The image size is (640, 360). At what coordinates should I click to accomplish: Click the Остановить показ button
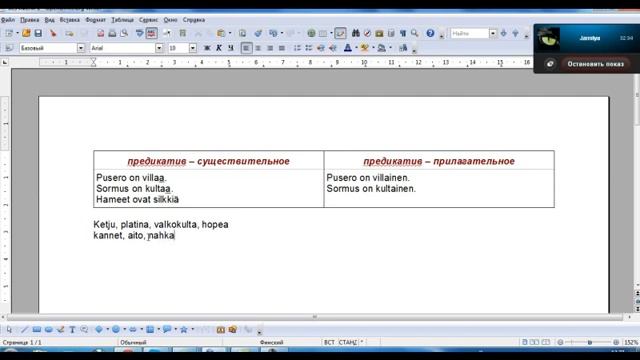click(596, 64)
